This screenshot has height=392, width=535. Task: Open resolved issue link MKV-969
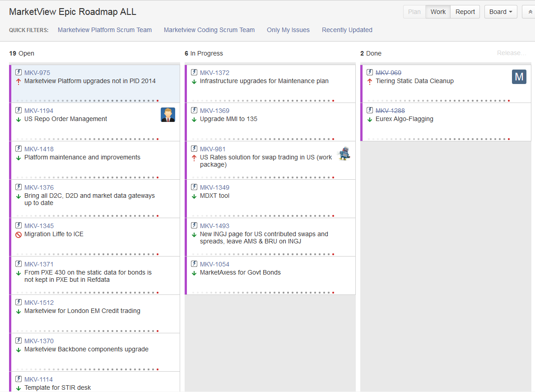pos(388,73)
